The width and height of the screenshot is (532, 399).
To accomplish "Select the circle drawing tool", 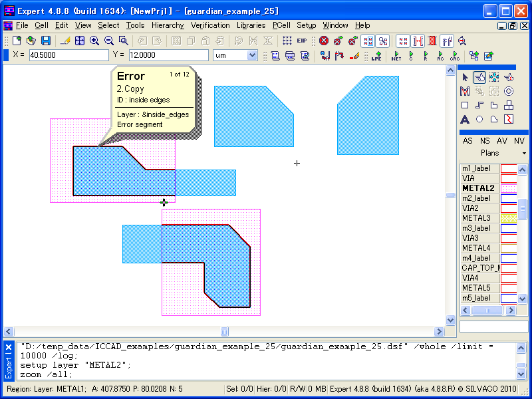I will [x=479, y=119].
